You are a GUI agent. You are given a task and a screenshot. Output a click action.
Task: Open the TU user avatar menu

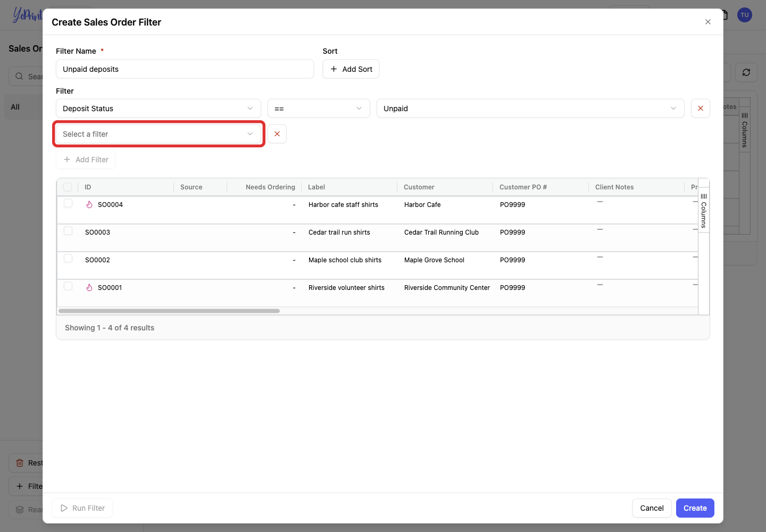[x=745, y=15]
